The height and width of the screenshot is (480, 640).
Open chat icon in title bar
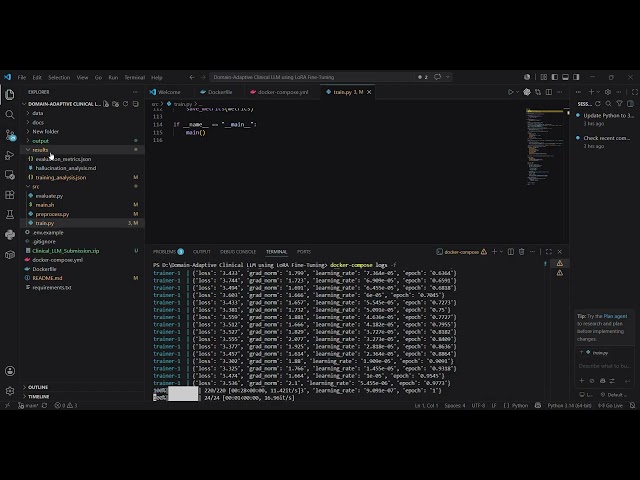438,77
